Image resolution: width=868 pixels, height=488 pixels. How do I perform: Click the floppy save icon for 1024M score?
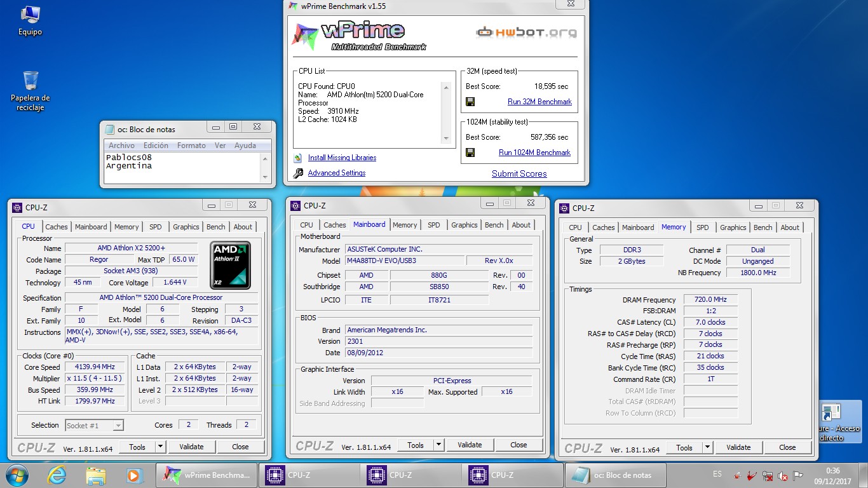(x=470, y=152)
